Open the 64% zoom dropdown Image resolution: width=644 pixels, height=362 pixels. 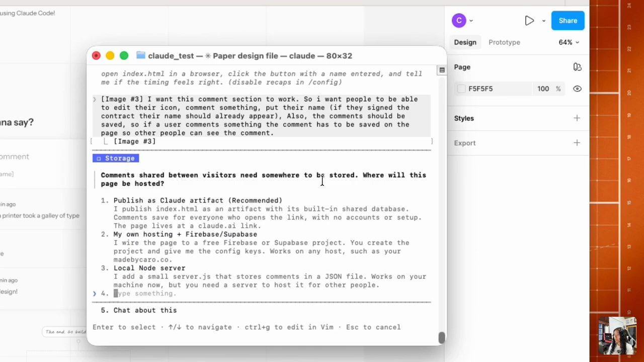tap(569, 42)
